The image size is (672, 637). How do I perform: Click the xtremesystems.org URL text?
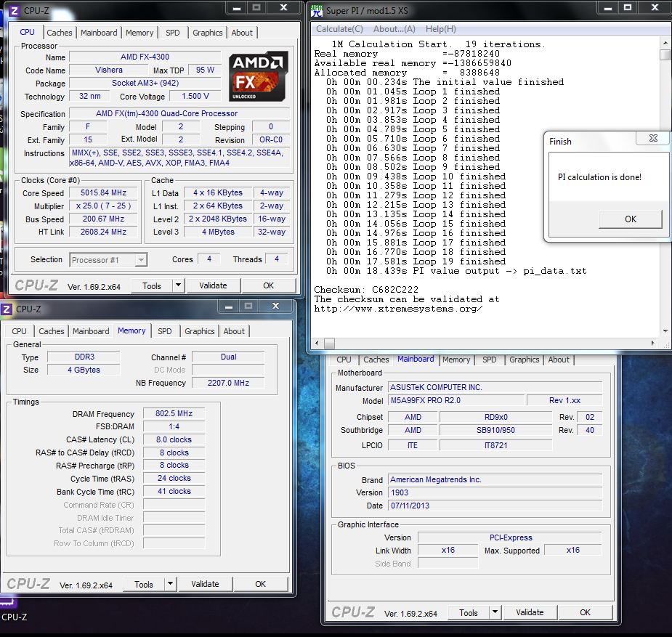coord(399,309)
